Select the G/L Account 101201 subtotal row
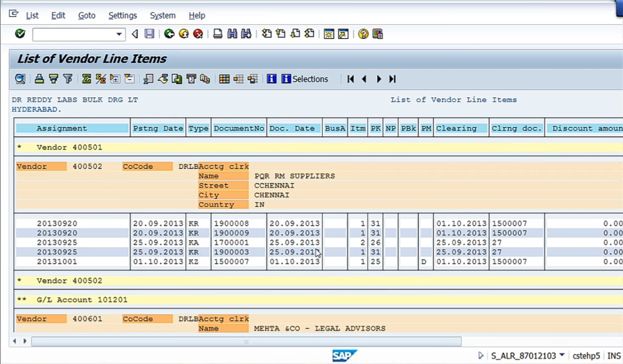This screenshot has width=623, height=364. pyautogui.click(x=318, y=300)
